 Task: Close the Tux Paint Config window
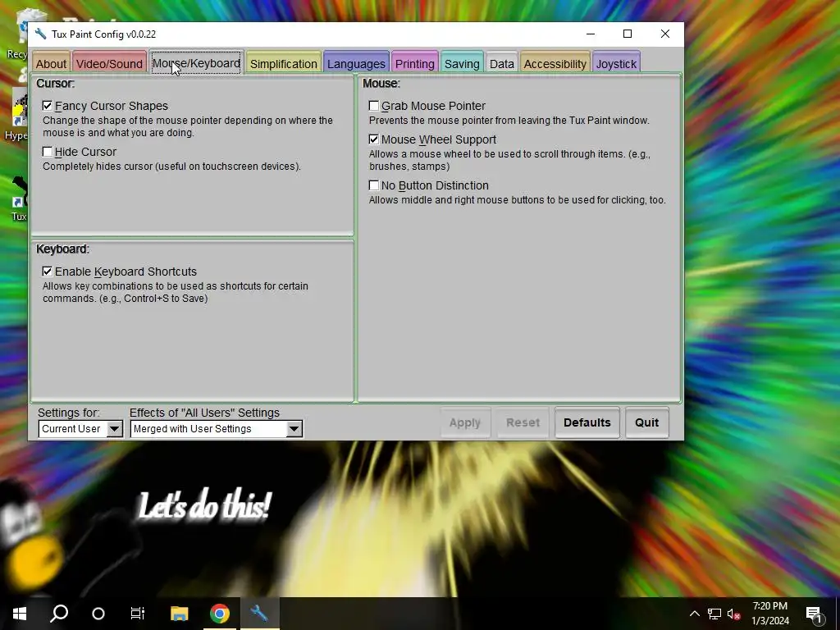point(664,34)
